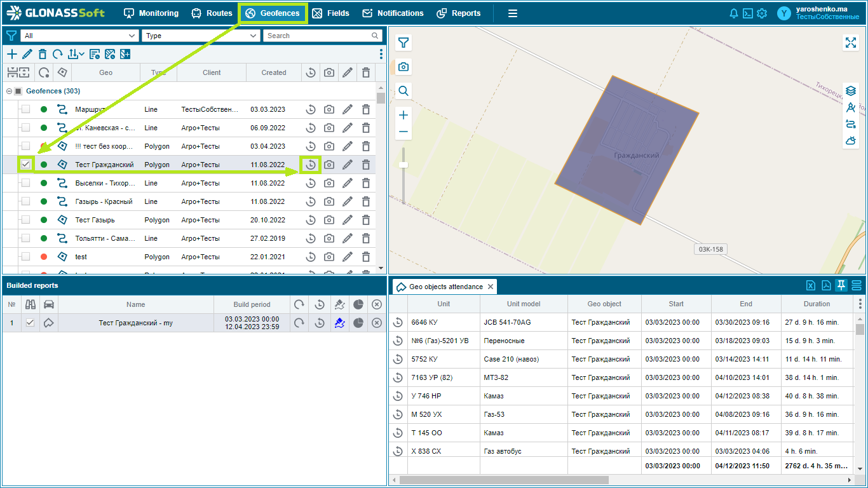This screenshot has width=868, height=488.
Task: Refresh the geofence list
Action: [58, 54]
